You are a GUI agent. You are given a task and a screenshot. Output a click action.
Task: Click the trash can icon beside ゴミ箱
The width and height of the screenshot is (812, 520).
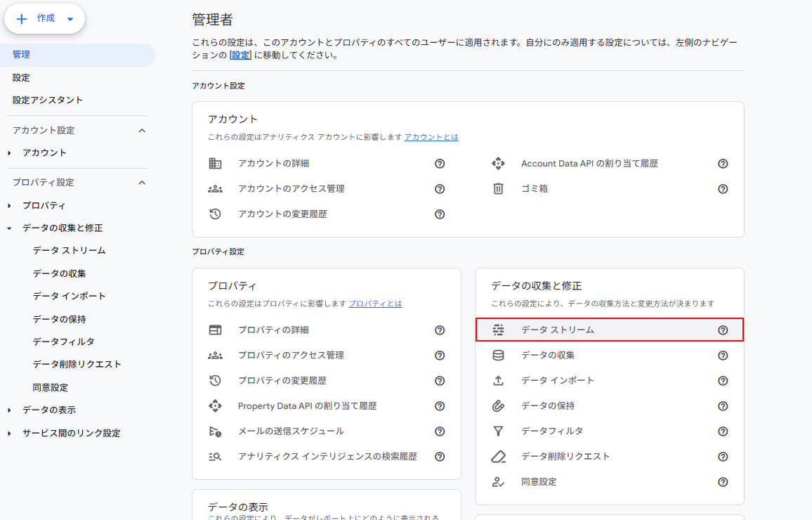(498, 188)
